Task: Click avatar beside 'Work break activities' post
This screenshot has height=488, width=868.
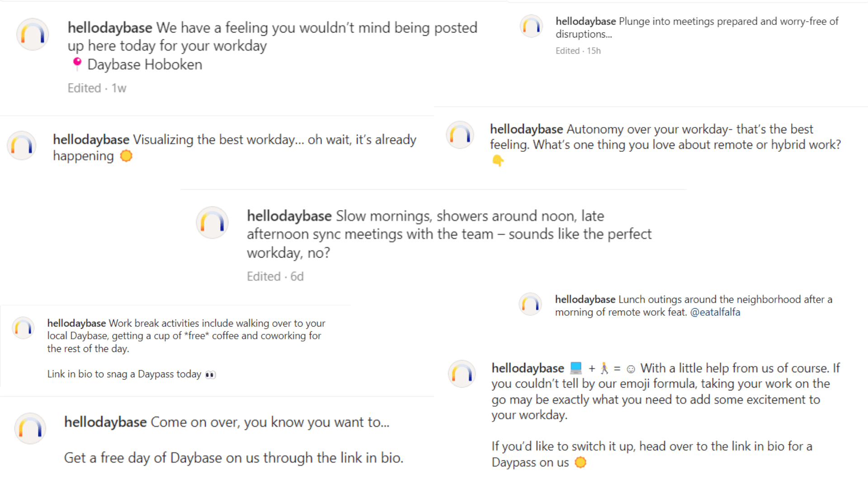Action: coord(23,328)
